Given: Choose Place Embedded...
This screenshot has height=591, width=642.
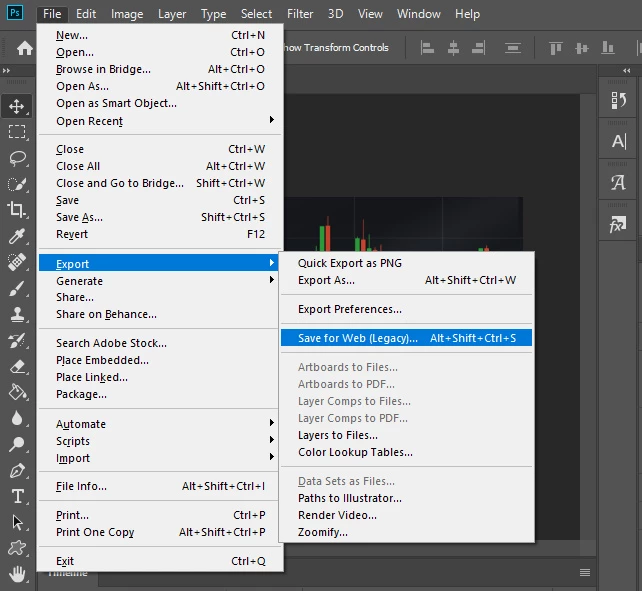Looking at the screenshot, I should (x=160, y=360).
